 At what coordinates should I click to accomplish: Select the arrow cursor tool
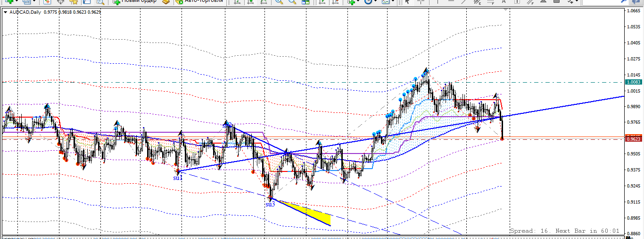click(407, 2)
